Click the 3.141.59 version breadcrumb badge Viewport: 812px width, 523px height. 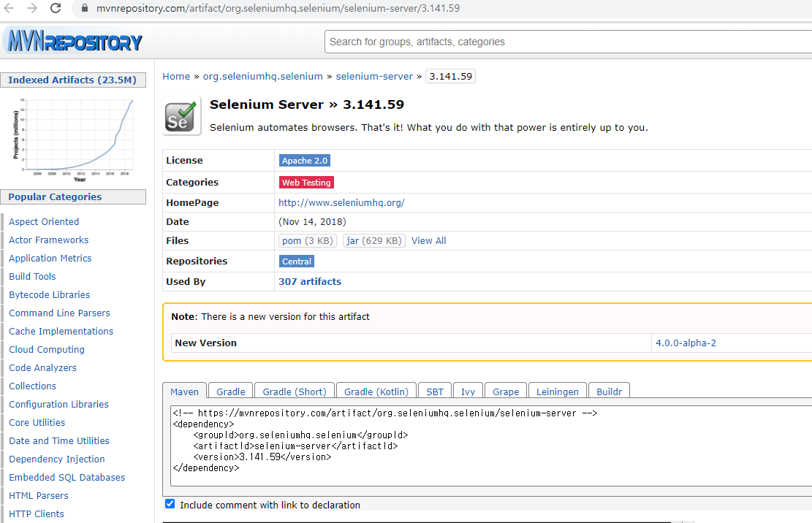pos(450,76)
